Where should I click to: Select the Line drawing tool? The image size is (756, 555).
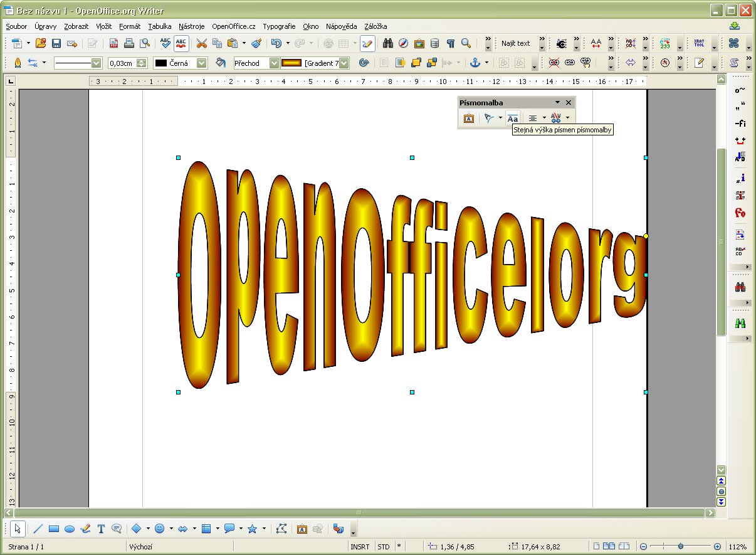(x=38, y=529)
